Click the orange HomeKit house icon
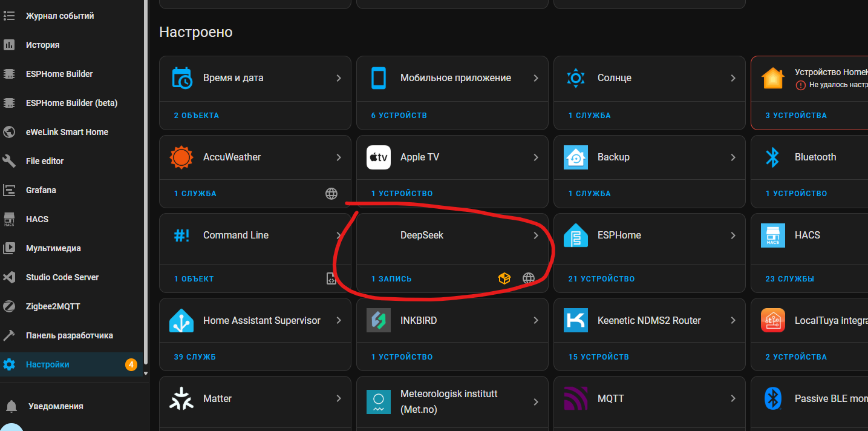The width and height of the screenshot is (868, 431). pyautogui.click(x=773, y=78)
